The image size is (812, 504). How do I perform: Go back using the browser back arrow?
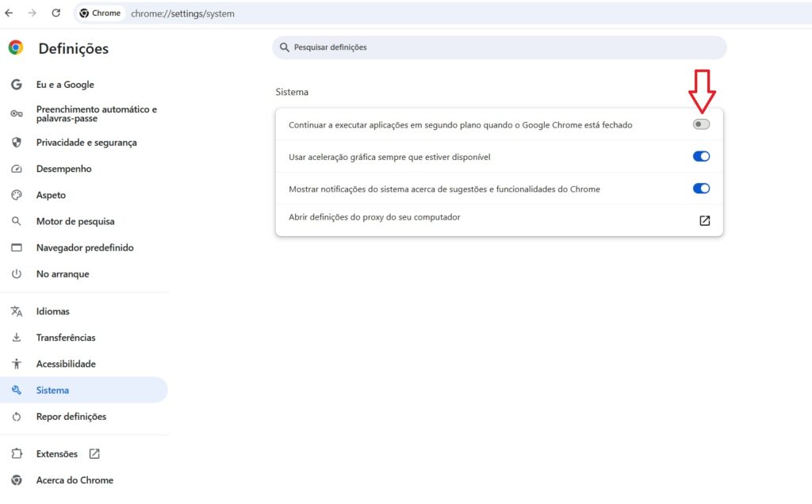9,13
